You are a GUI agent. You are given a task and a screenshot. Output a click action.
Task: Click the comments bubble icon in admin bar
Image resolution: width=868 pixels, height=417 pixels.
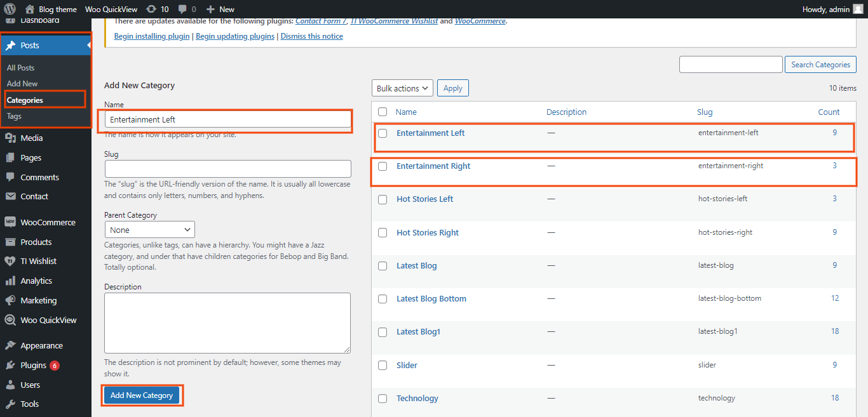(x=183, y=9)
